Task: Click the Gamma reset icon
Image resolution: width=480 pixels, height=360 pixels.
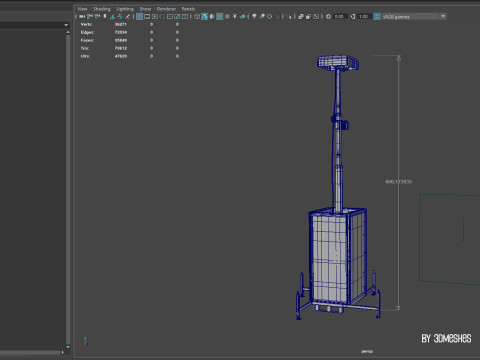Action: (353, 16)
